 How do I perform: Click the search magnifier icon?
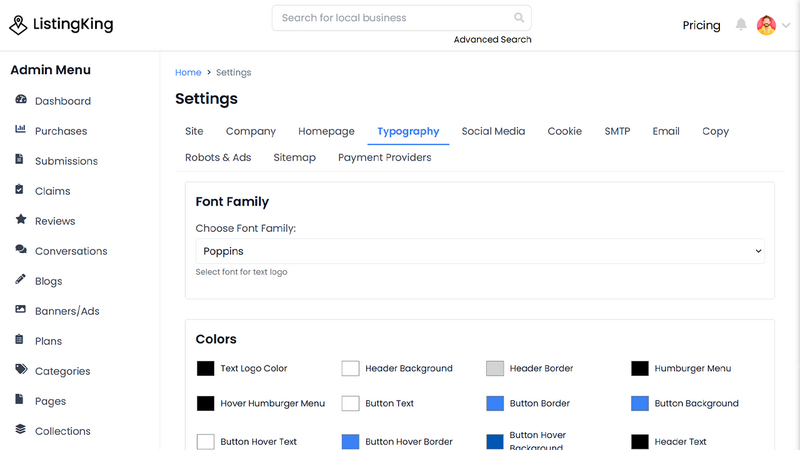click(x=519, y=18)
